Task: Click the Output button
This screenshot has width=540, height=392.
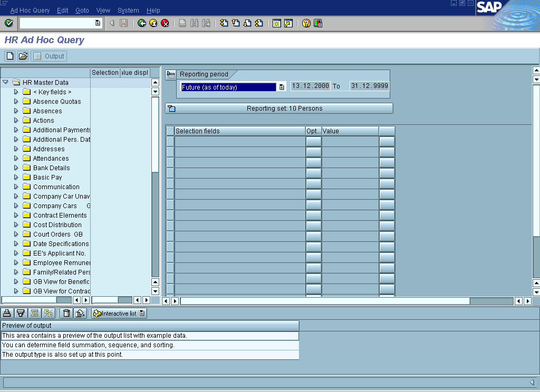Action: pyautogui.click(x=49, y=56)
